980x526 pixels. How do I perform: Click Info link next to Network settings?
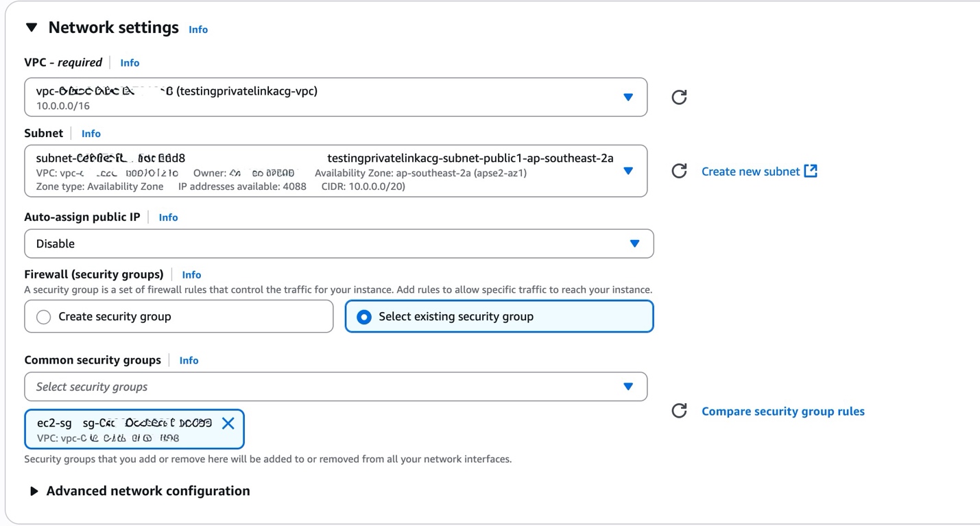point(198,29)
